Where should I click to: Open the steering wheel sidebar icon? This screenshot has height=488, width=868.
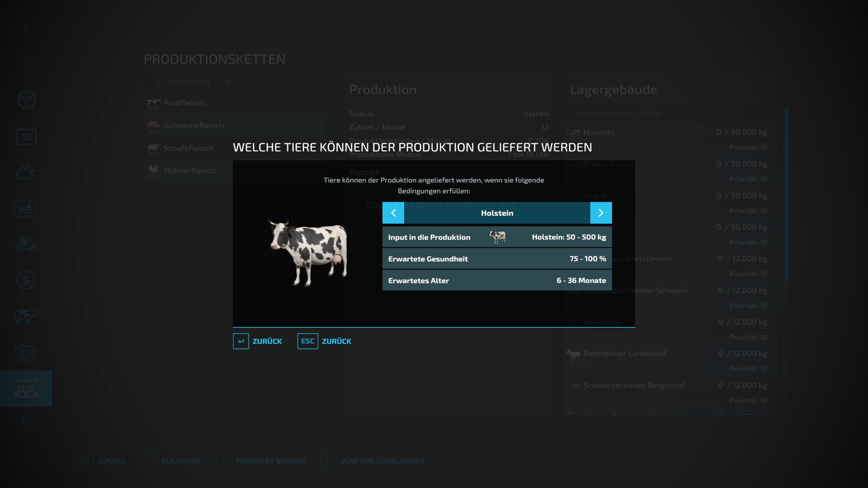tap(26, 100)
